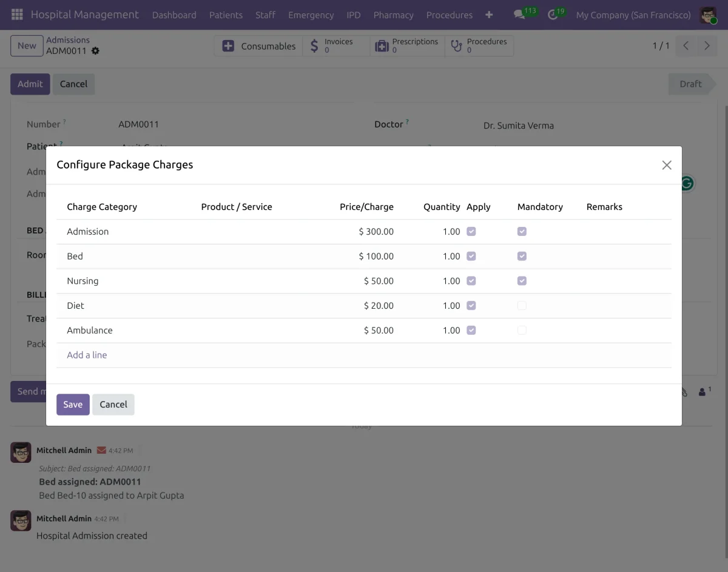Toggle Mandatory checkbox for Ambulance row
This screenshot has width=728, height=572.
522,331
